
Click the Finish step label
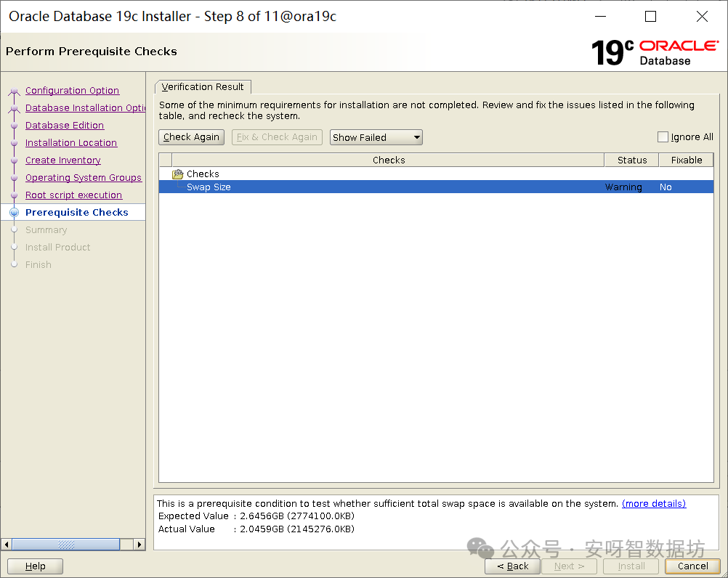pyautogui.click(x=38, y=264)
